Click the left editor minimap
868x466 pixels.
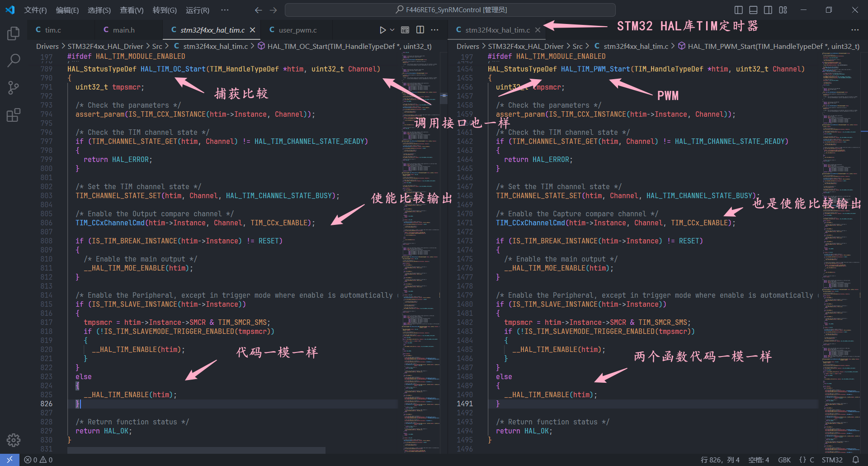tap(421, 253)
